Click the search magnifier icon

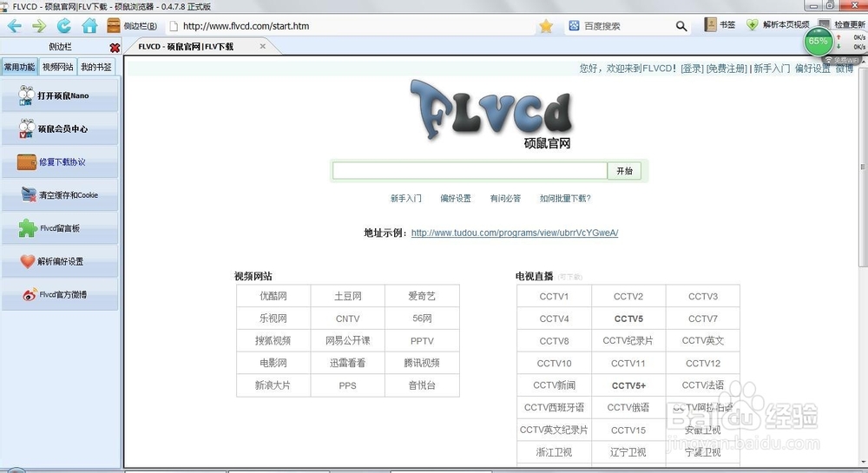(681, 26)
